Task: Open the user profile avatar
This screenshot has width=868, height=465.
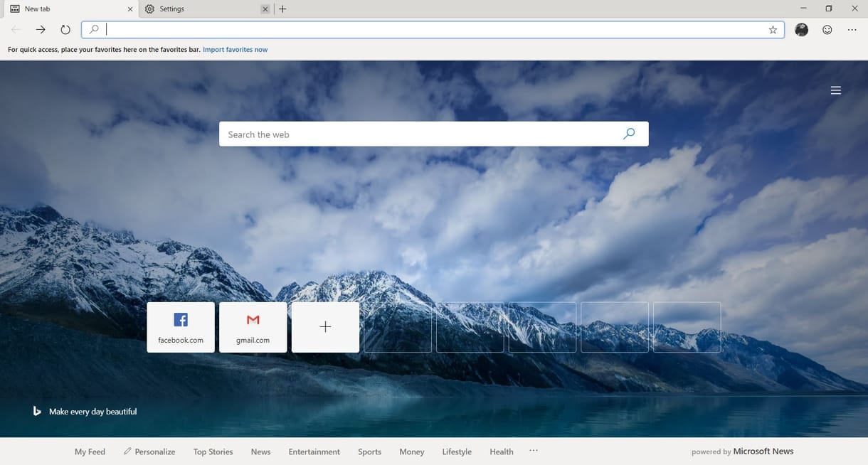Action: [801, 30]
